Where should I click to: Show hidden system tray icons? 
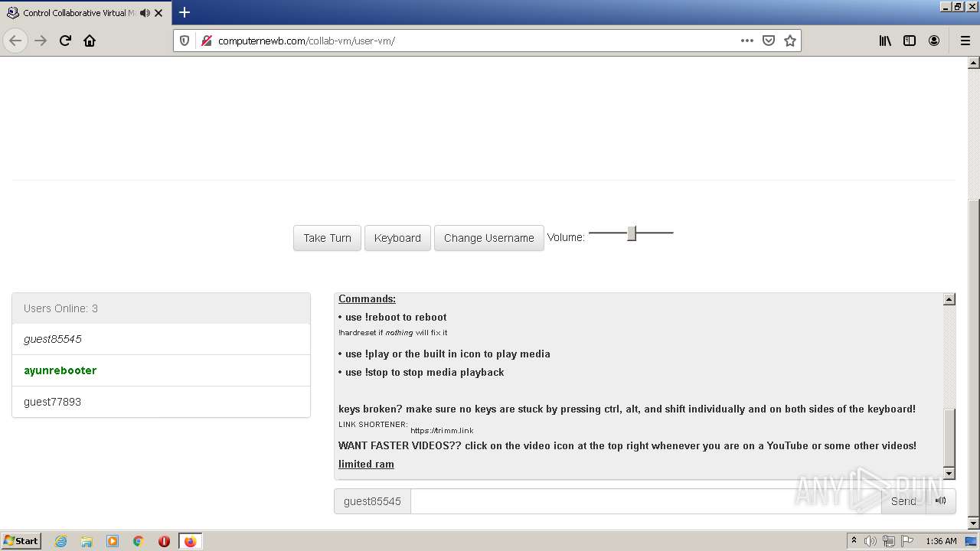tap(854, 541)
